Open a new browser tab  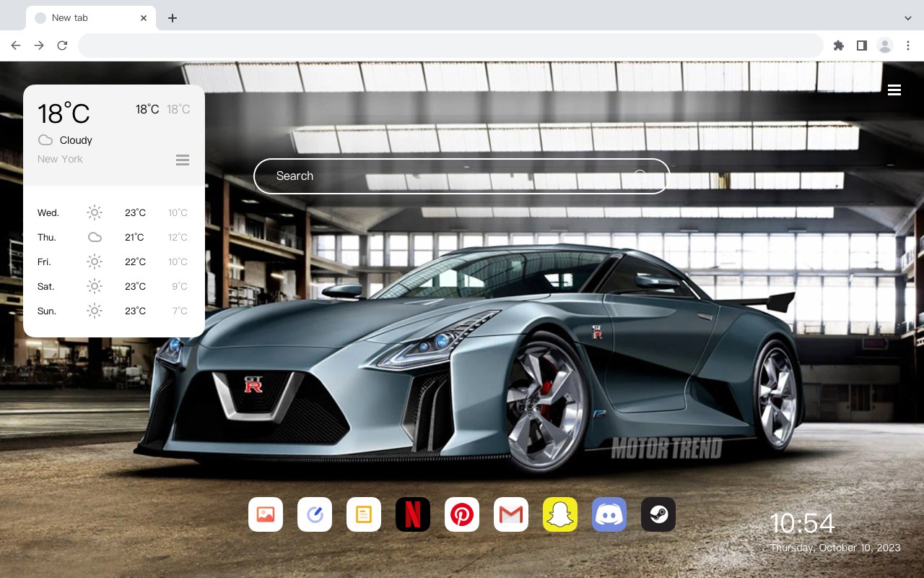point(172,18)
